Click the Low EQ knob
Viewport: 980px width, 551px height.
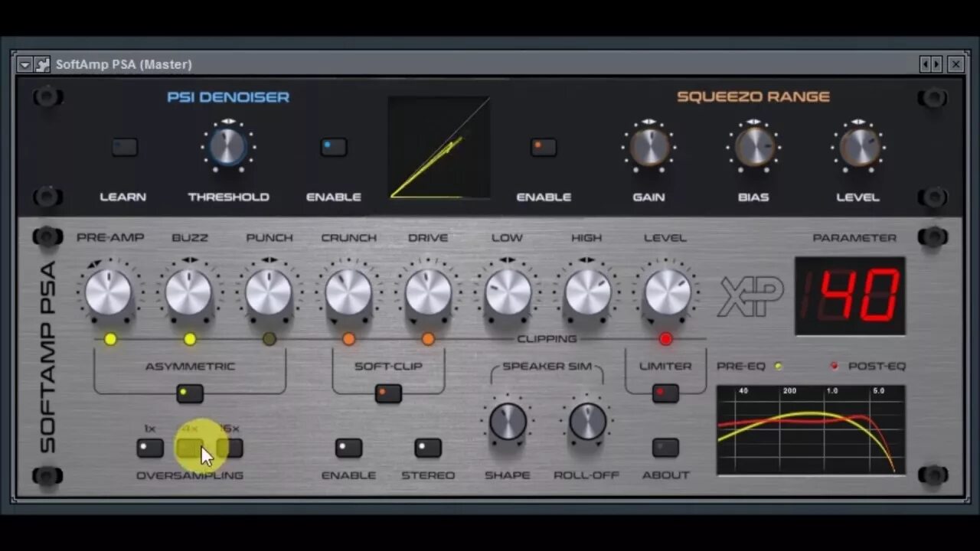pos(508,292)
